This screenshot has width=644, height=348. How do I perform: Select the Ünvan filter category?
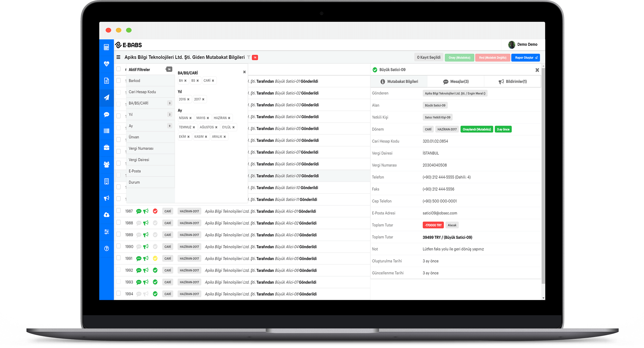[x=151, y=137]
